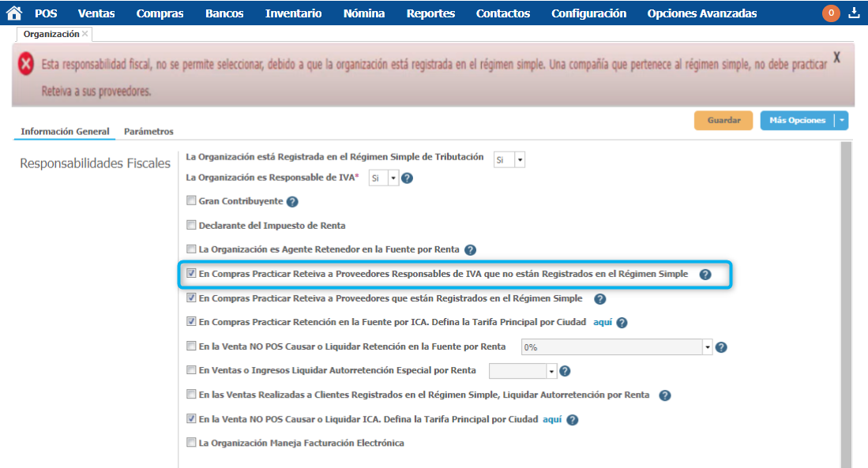The width and height of the screenshot is (868, 468).
Task: Click help icon for Autorretención Especial por Renta
Action: pyautogui.click(x=565, y=371)
